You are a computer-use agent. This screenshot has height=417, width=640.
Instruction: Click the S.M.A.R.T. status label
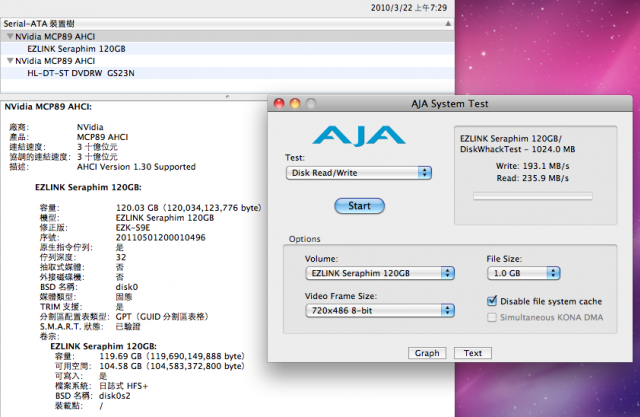pos(71,326)
